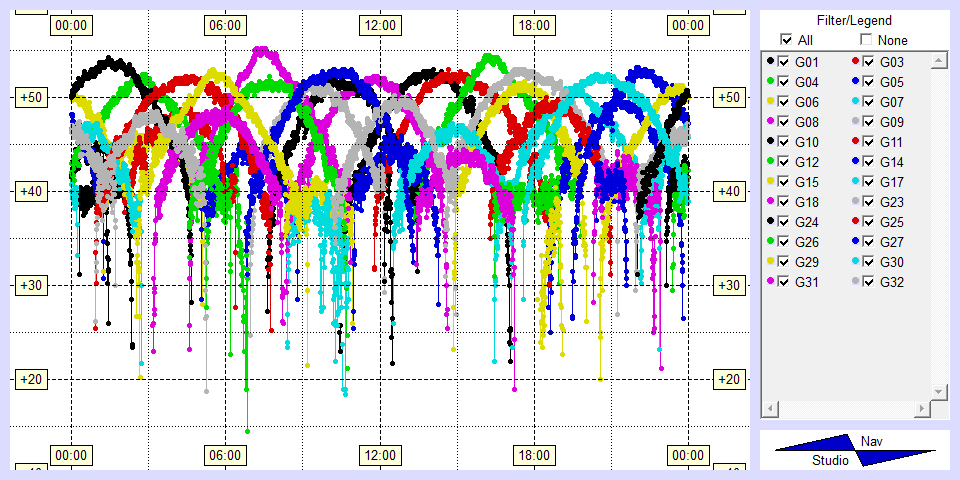960x480 pixels.
Task: Toggle the G01 satellite checkbox
Action: 784,62
